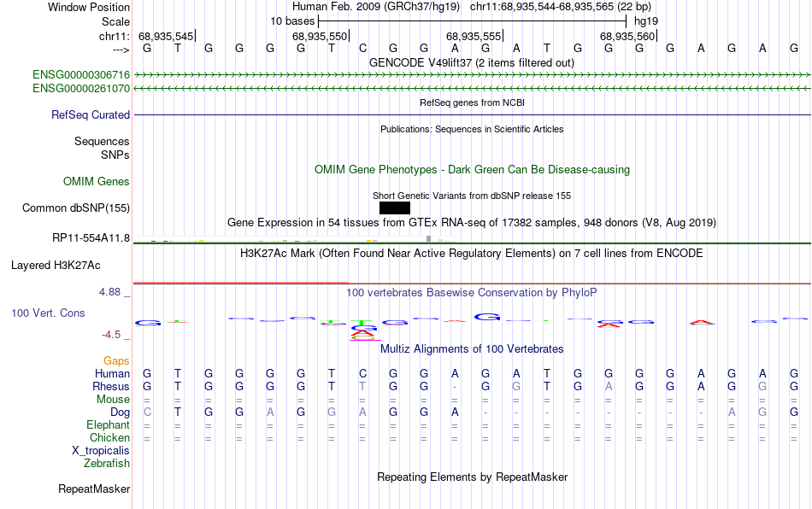Select the chr11: ruler label
Screen dimensions: 812x509
pos(115,36)
